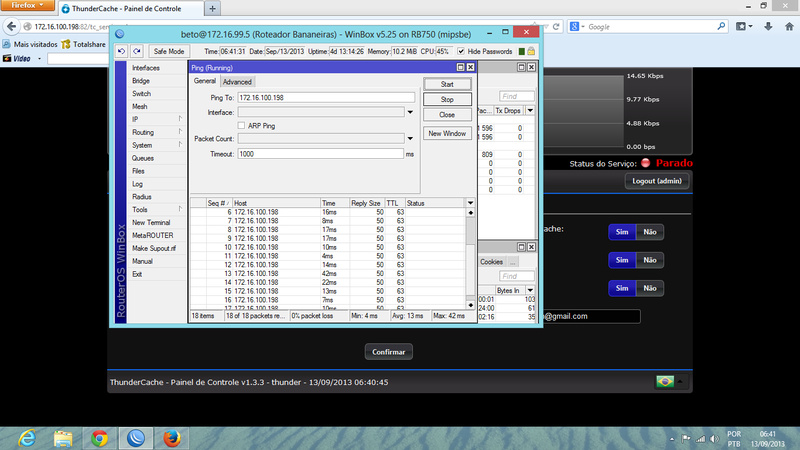Open the Firefox bookmarks menu icon
The height and width of the screenshot is (450, 800).
tap(743, 26)
